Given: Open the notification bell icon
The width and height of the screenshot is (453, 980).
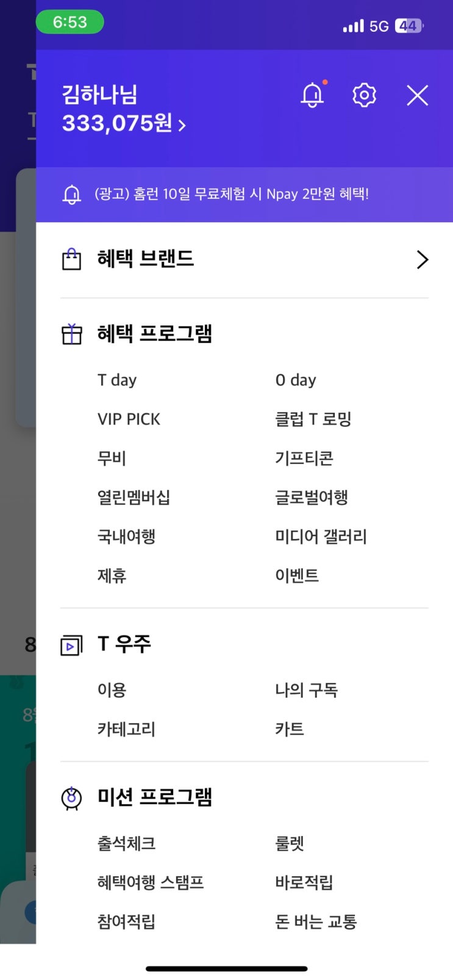Looking at the screenshot, I should (x=312, y=95).
